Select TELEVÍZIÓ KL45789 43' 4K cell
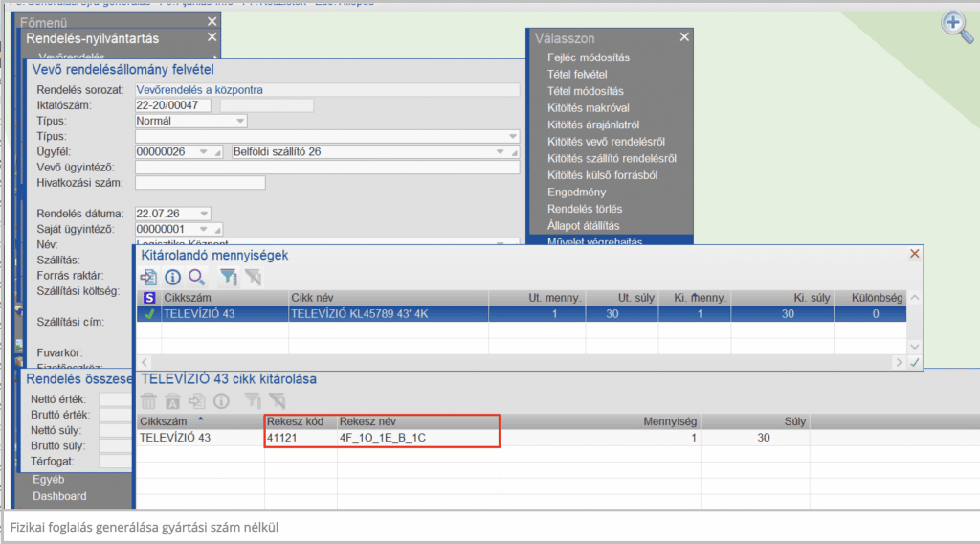980x544 pixels. pos(389,314)
